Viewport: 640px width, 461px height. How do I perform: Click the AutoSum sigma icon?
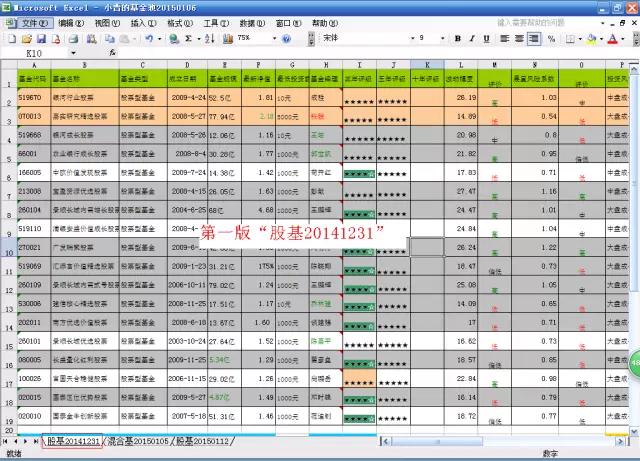[x=188, y=39]
